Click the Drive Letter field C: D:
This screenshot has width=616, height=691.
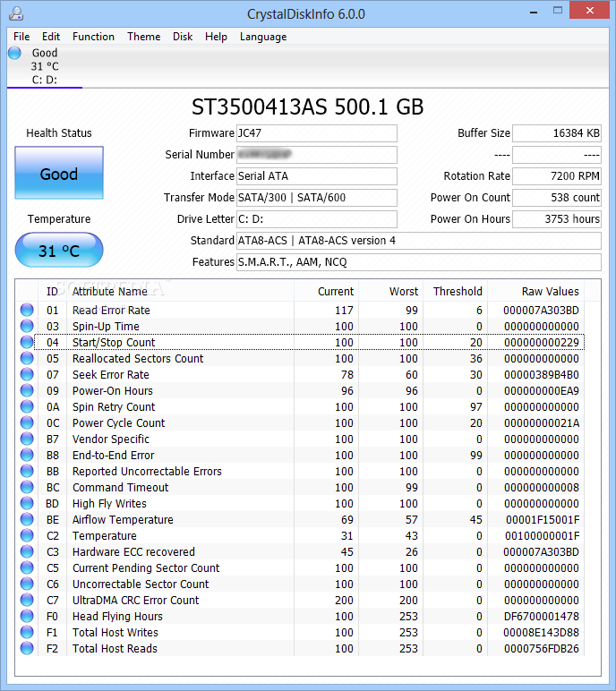[x=317, y=219]
